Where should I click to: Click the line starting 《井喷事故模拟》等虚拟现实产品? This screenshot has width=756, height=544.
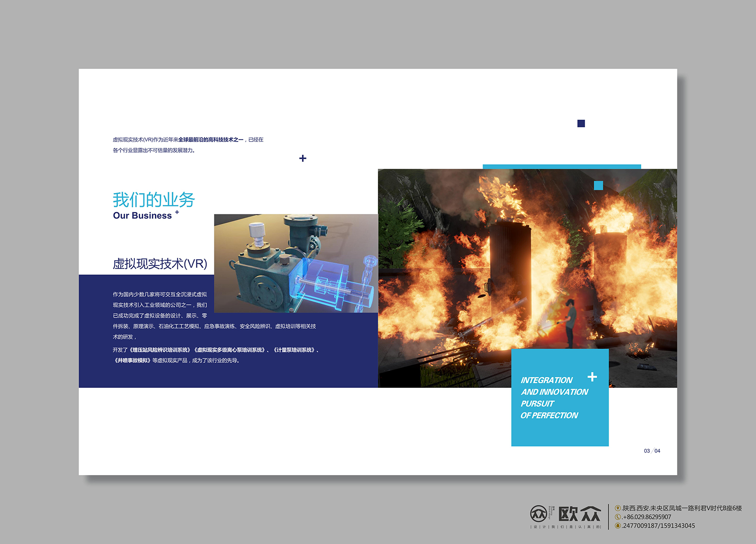pos(177,361)
